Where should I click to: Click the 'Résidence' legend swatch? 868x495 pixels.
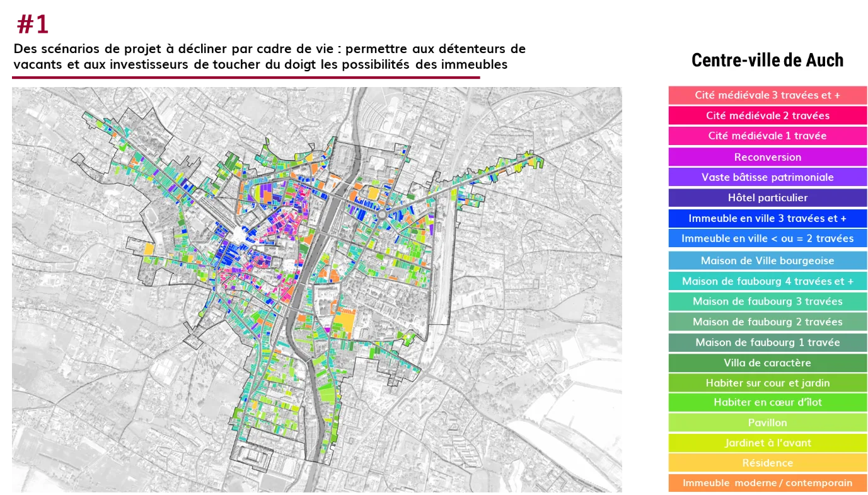point(767,463)
